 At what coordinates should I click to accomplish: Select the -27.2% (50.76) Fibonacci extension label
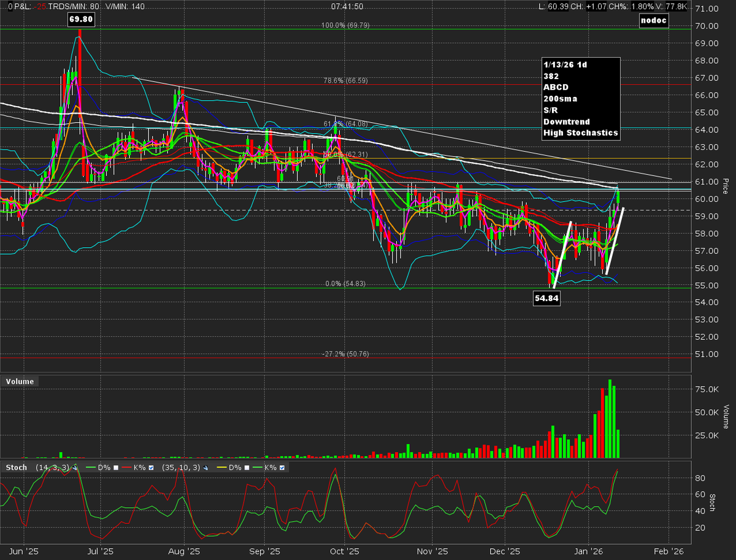click(345, 354)
